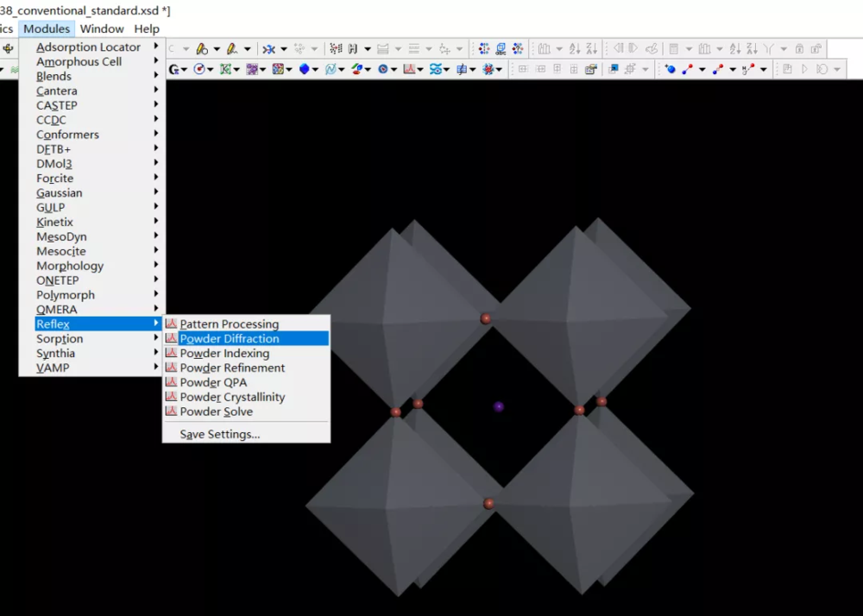Image resolution: width=863 pixels, height=616 pixels.
Task: Choose Powder Crystallinity menu entry
Action: (x=246, y=397)
